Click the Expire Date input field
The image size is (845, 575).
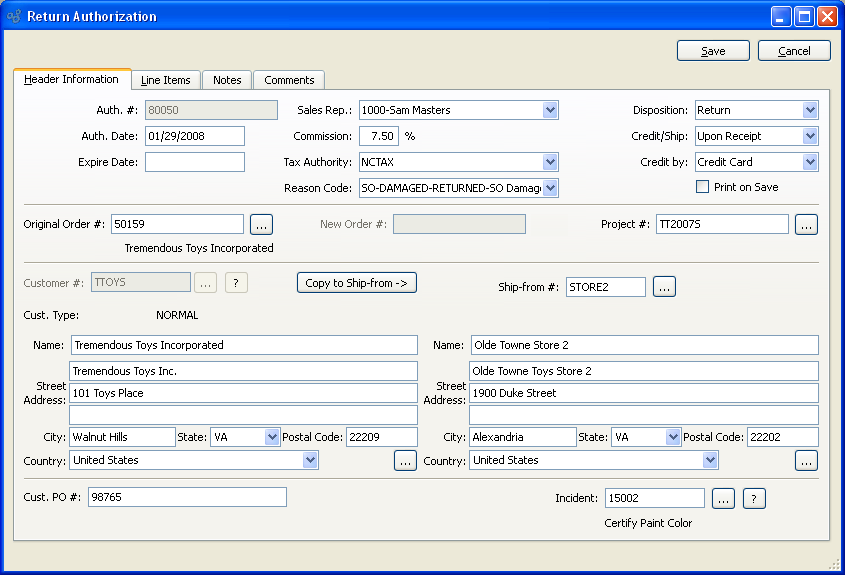195,162
